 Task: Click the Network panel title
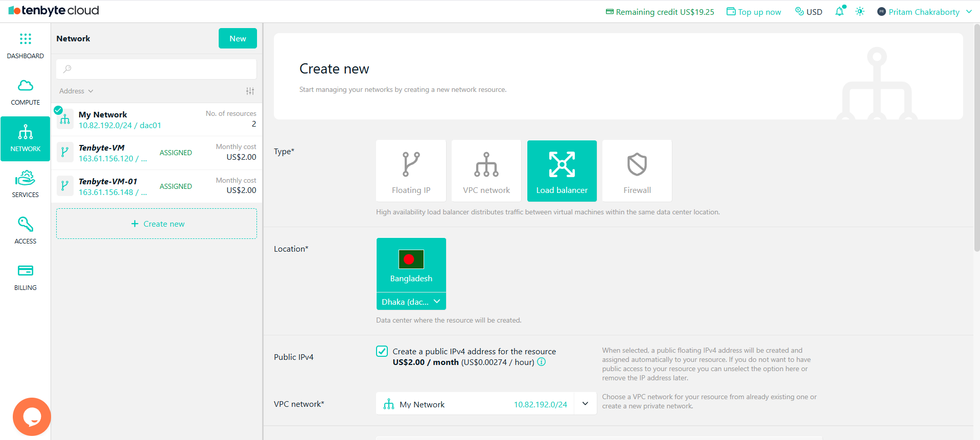pyautogui.click(x=73, y=38)
